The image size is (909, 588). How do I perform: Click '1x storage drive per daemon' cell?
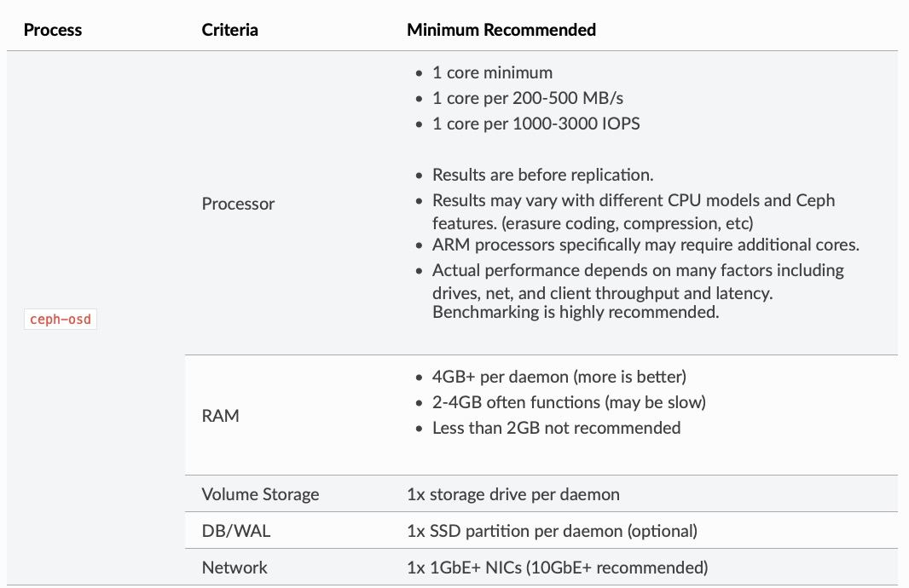[x=513, y=494]
